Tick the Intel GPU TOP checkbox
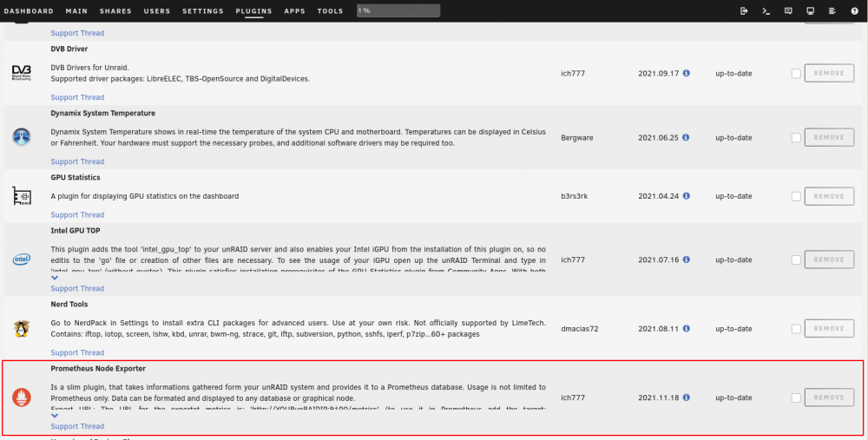Screen dimensions: 868x440 (796, 259)
